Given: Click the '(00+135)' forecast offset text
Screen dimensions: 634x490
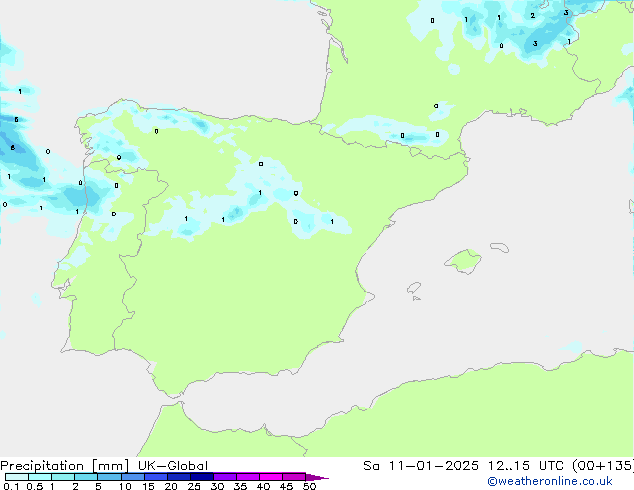Looking at the screenshot, I should (x=603, y=466).
